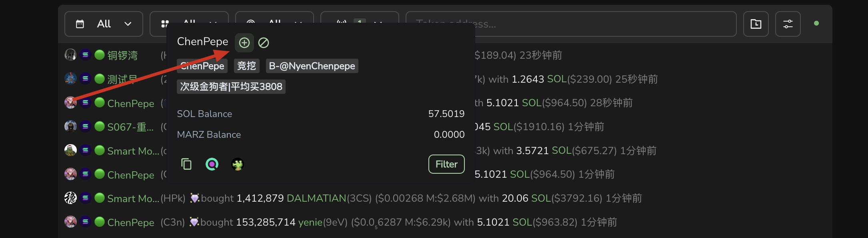The height and width of the screenshot is (238, 868).
Task: Click the add wallet plus icon beside ChenPepe
Action: click(244, 43)
